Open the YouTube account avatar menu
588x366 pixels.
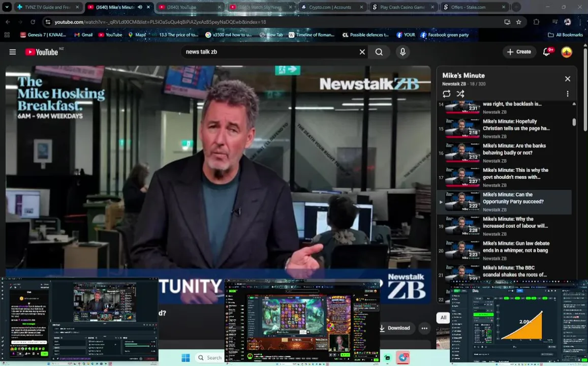566,52
